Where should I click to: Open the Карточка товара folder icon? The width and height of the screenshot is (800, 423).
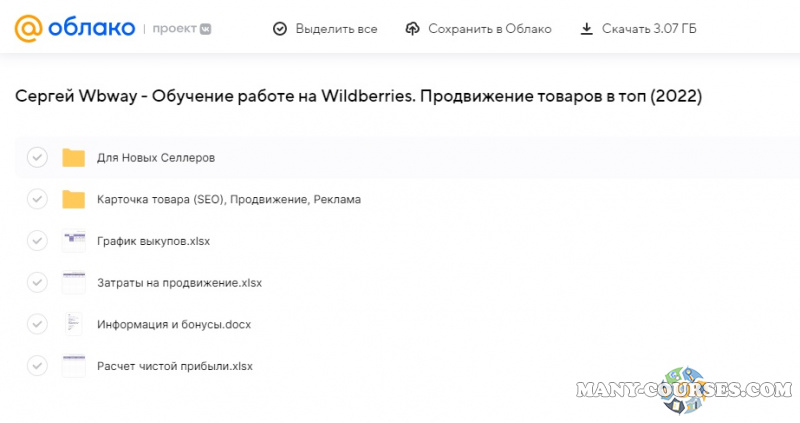pos(73,199)
